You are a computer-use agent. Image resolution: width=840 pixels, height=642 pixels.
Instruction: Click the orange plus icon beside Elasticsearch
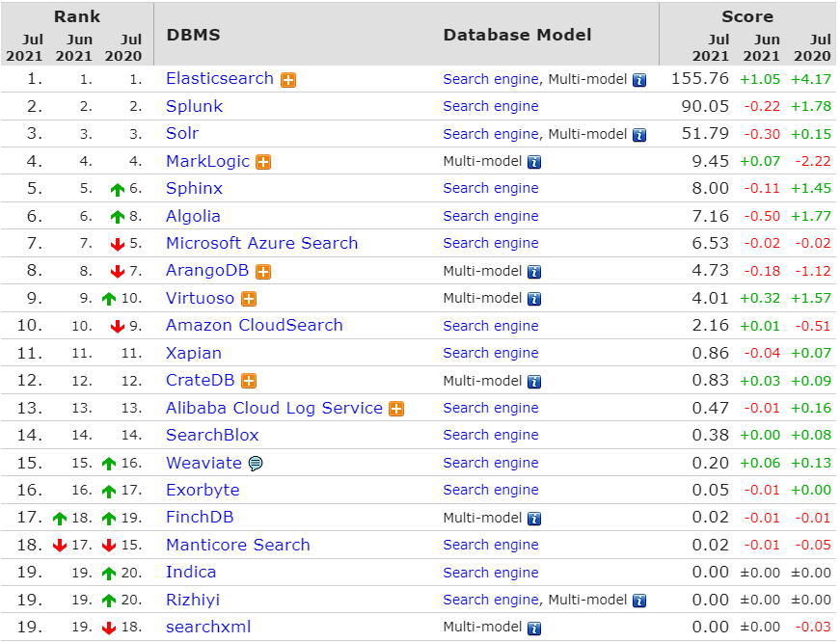tap(288, 80)
